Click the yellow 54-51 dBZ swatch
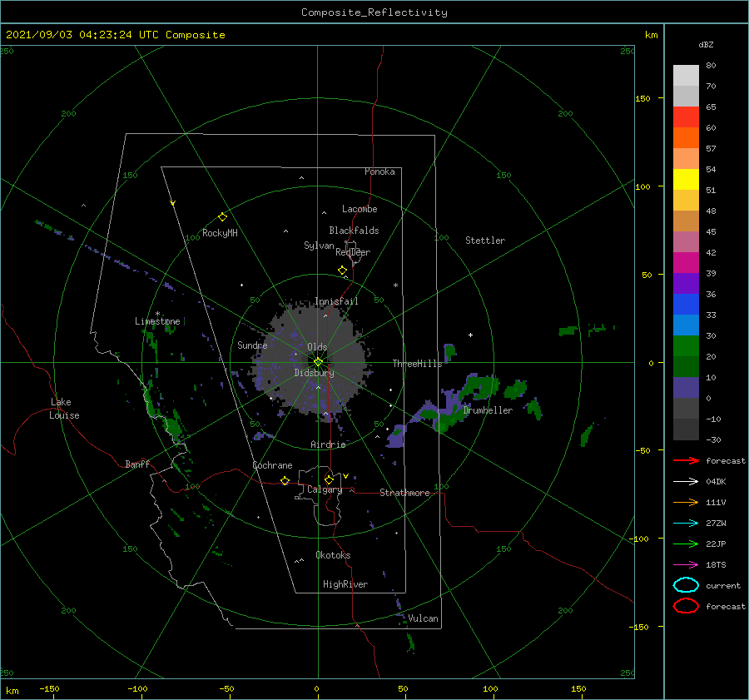This screenshot has width=749, height=700. [x=686, y=179]
